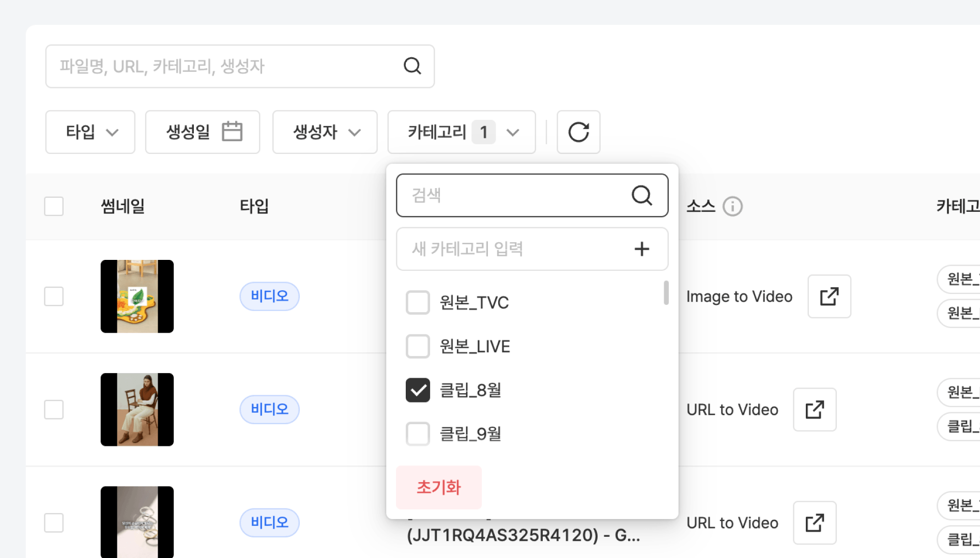This screenshot has width=980, height=558.
Task: Open external link for Image to Video row
Action: pos(829,297)
